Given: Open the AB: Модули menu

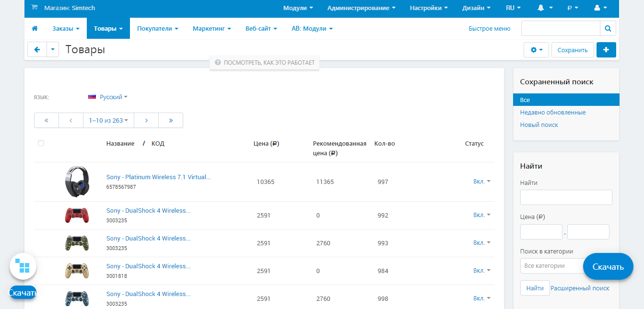Looking at the screenshot, I should 312,29.
